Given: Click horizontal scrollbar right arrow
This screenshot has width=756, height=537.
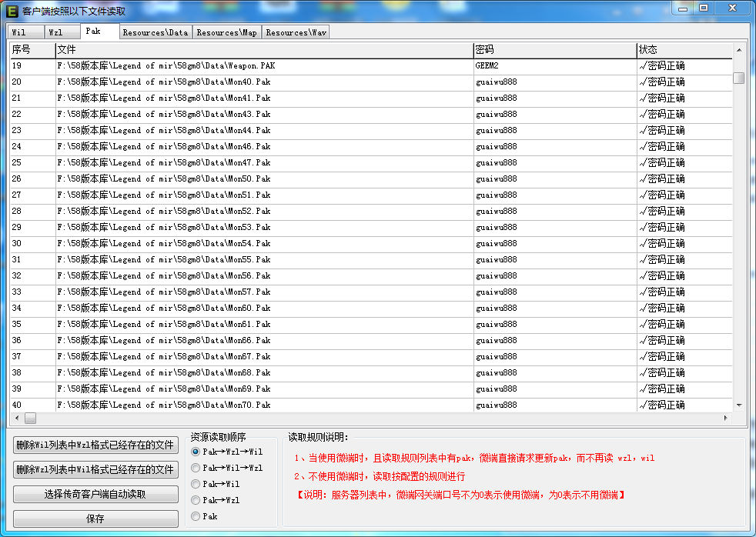Looking at the screenshot, I should 726,418.
